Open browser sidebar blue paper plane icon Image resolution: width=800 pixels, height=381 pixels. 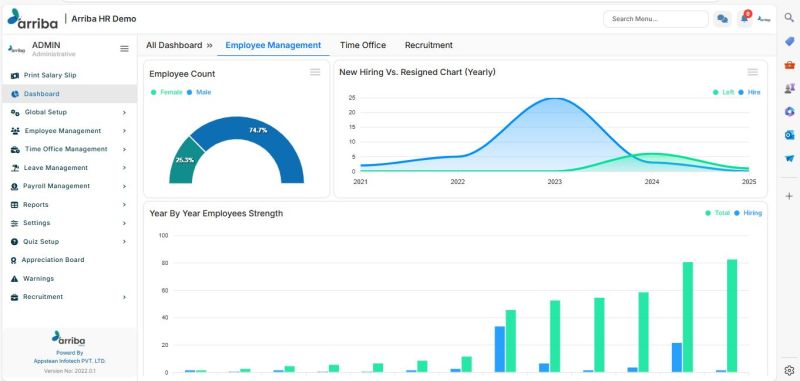click(789, 159)
